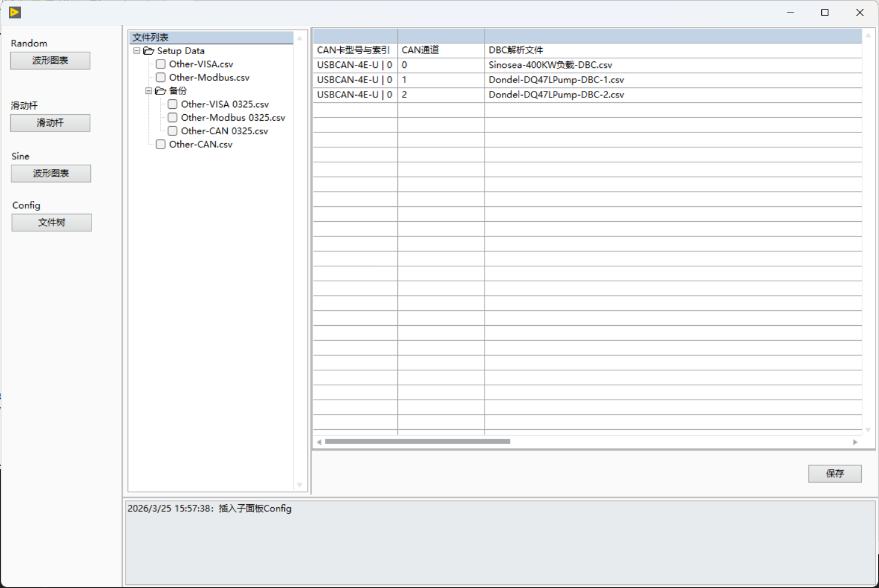
Task: Click right arrow of horizontal table scrollbar
Action: point(855,442)
